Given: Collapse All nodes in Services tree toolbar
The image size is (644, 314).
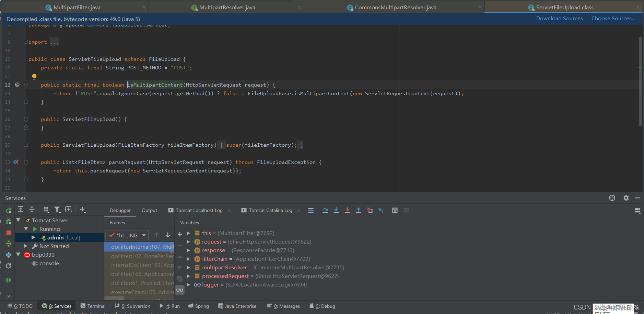Looking at the screenshot, I should coord(32,210).
